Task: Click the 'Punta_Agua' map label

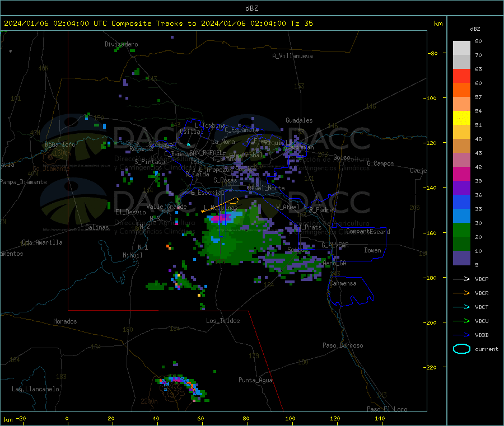Action: (255, 380)
